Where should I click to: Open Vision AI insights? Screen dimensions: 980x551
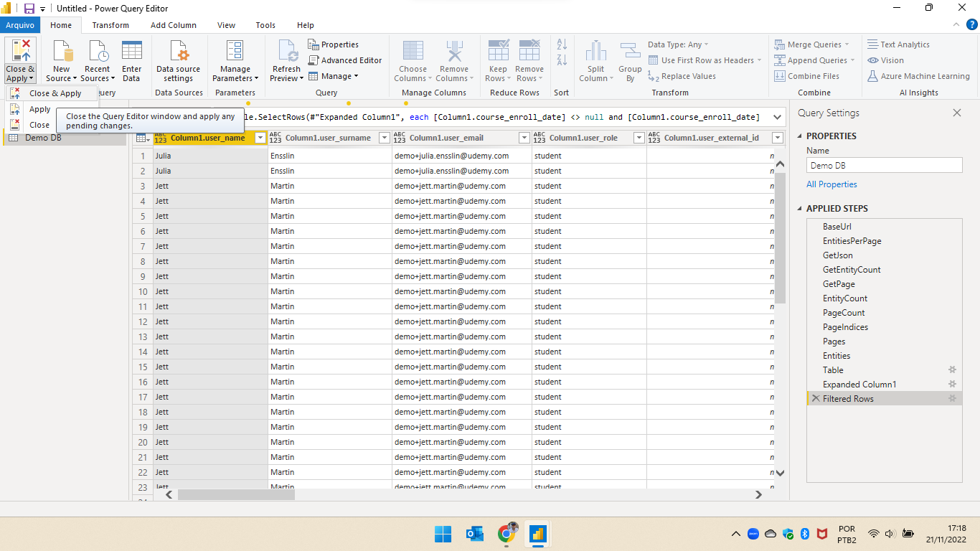[885, 60]
